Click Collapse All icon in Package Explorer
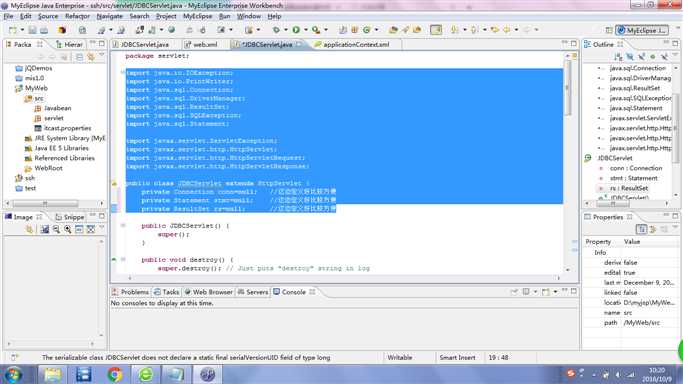Viewport: 683px width, 384px height. [79, 57]
